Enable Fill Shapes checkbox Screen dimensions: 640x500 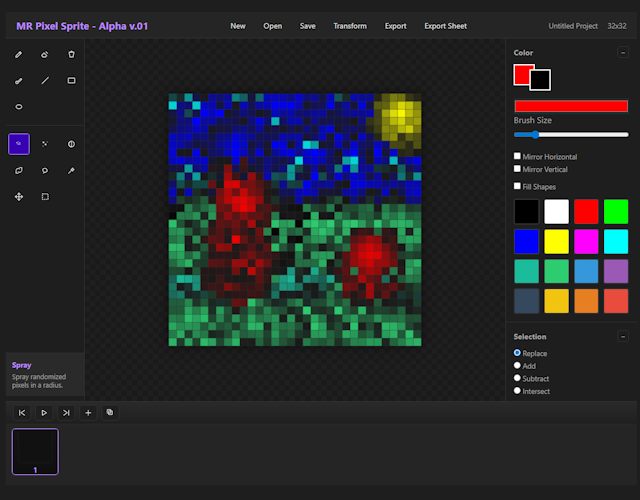(517, 186)
